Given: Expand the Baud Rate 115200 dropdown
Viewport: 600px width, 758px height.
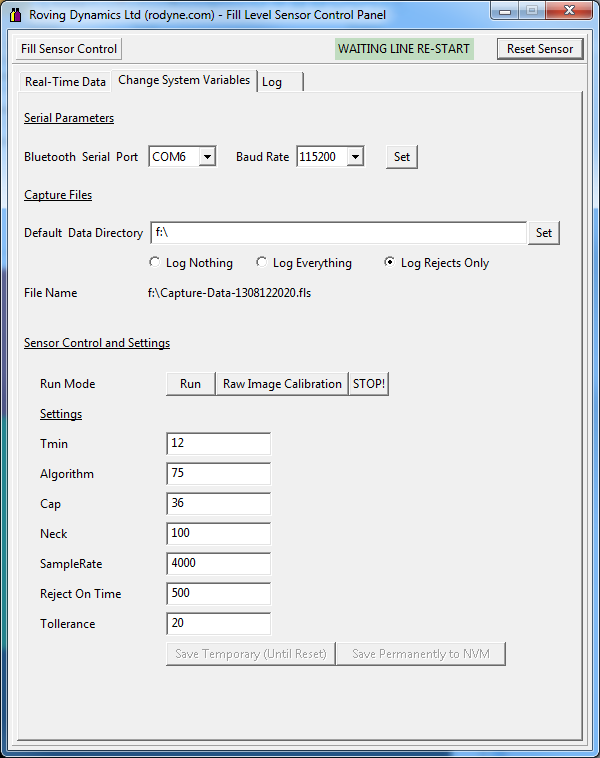Looking at the screenshot, I should (x=355, y=157).
